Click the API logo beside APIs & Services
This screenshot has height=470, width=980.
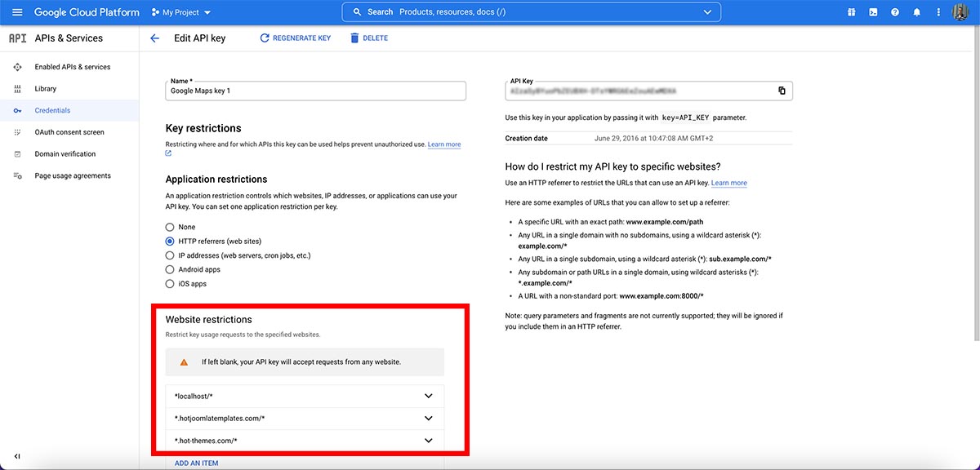coord(17,38)
